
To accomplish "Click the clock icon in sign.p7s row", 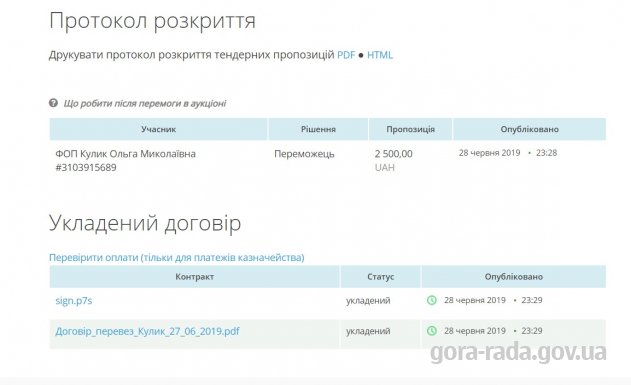I will click(x=432, y=300).
